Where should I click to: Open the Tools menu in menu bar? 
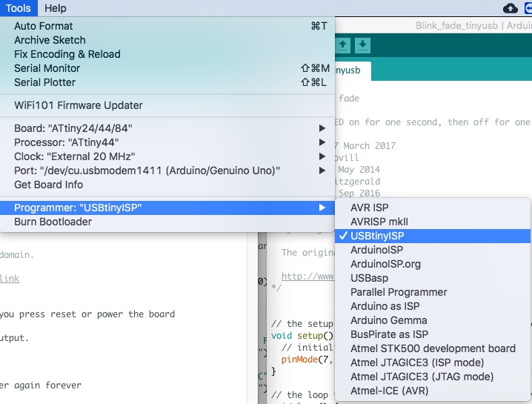click(x=19, y=8)
